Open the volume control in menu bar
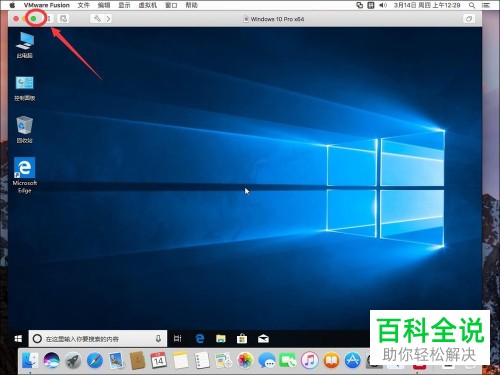Image resolution: width=500 pixels, height=375 pixels. 383,5
